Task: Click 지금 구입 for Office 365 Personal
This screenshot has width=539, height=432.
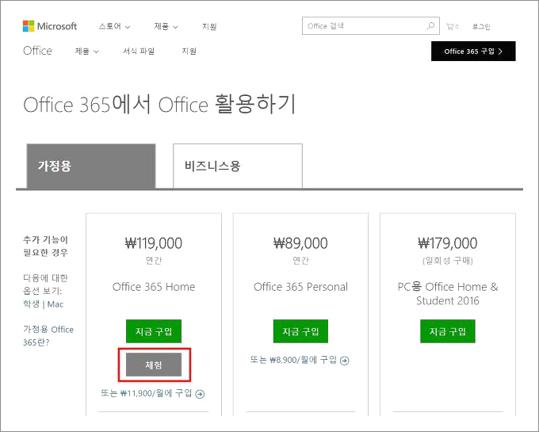Action: (x=300, y=331)
